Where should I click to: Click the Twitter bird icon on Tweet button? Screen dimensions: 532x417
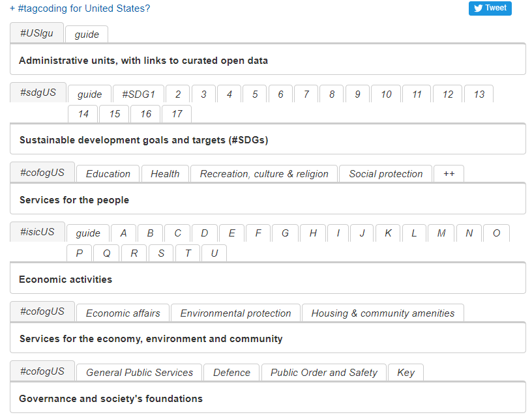tap(479, 8)
